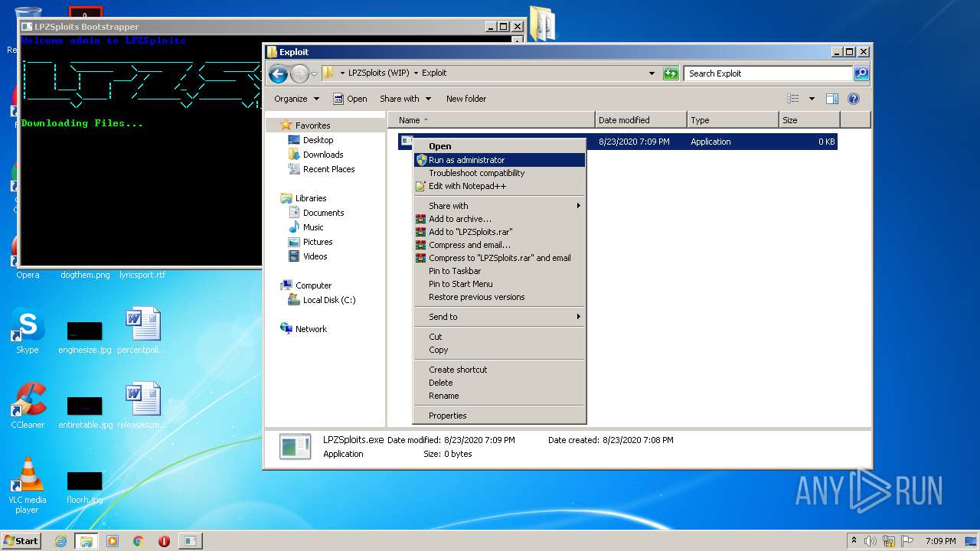Image resolution: width=980 pixels, height=551 pixels.
Task: Click the Action Center flag tray icon
Action: (907, 541)
